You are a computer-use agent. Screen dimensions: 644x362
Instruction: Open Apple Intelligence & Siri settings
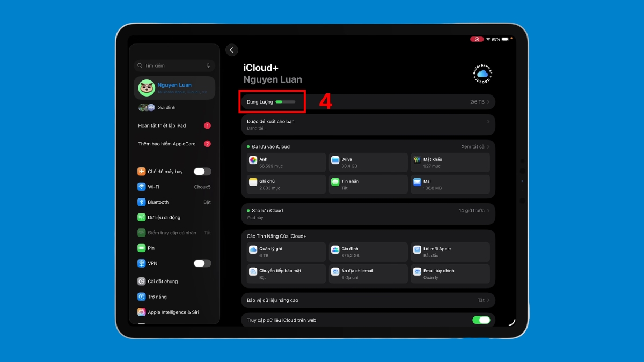[174, 312]
